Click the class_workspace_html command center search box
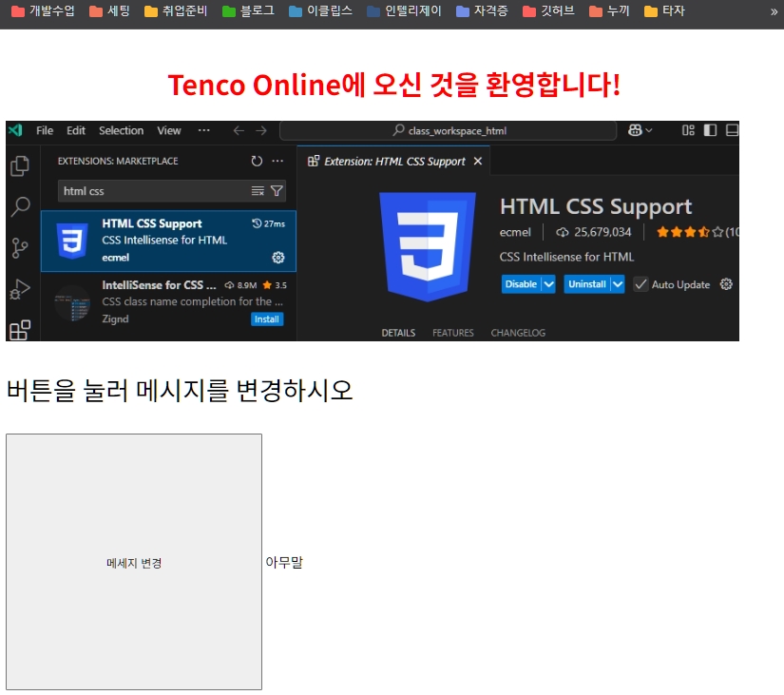 448,130
